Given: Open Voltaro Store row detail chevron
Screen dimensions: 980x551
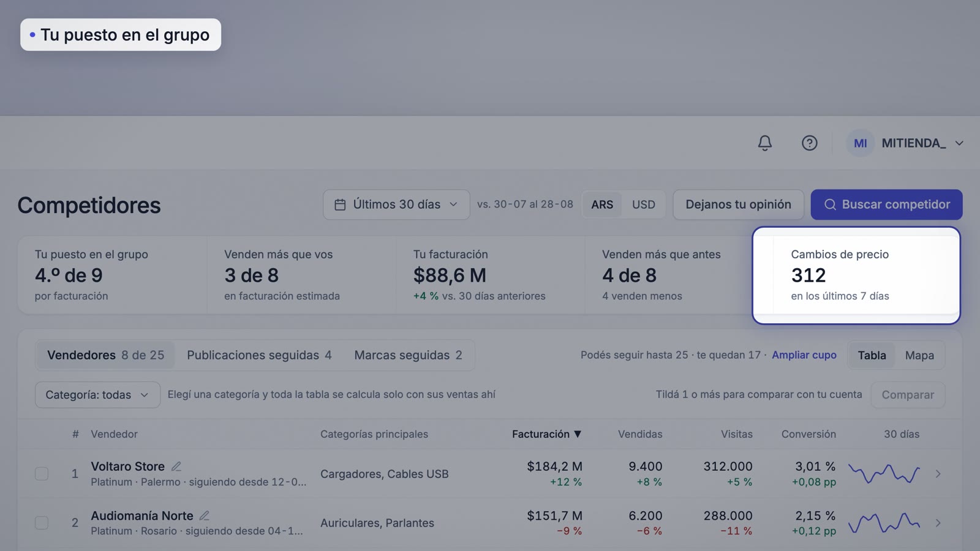Looking at the screenshot, I should pos(938,474).
